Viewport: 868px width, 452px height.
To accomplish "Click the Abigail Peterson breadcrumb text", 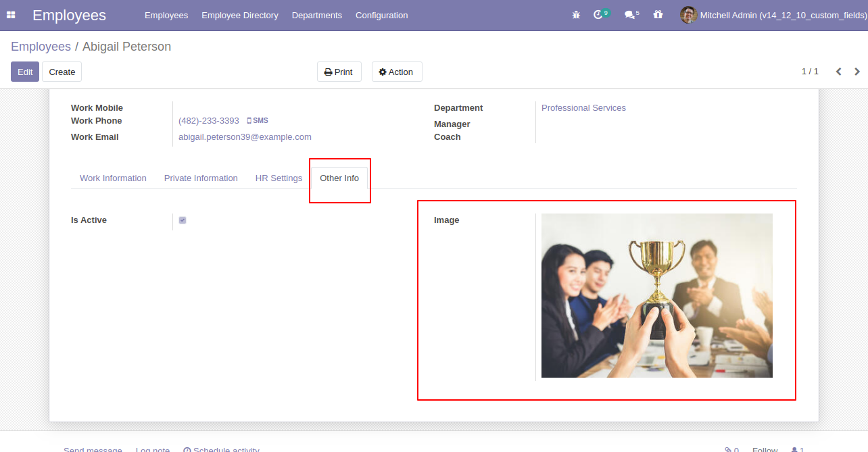I will pyautogui.click(x=126, y=47).
